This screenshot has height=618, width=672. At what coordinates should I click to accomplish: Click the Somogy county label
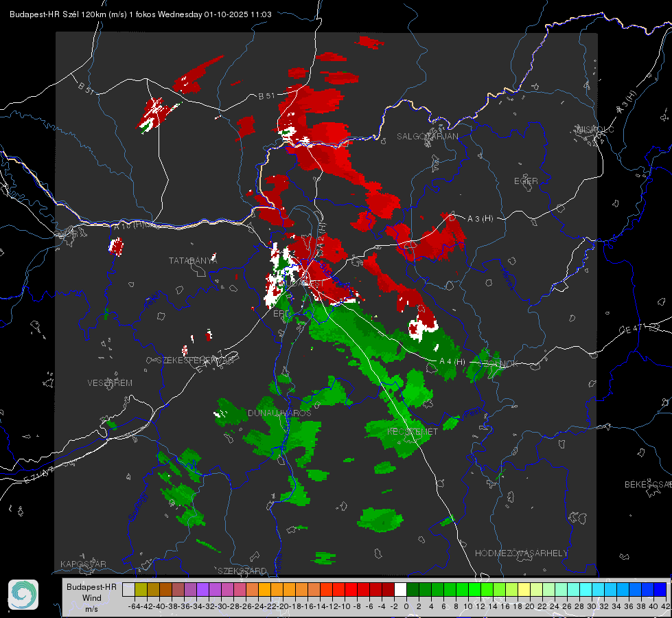[138, 507]
